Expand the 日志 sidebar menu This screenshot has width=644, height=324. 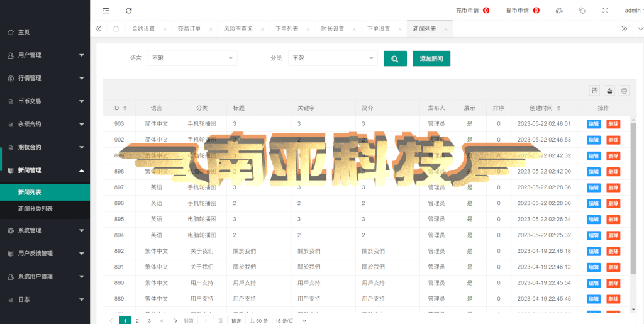(45, 299)
